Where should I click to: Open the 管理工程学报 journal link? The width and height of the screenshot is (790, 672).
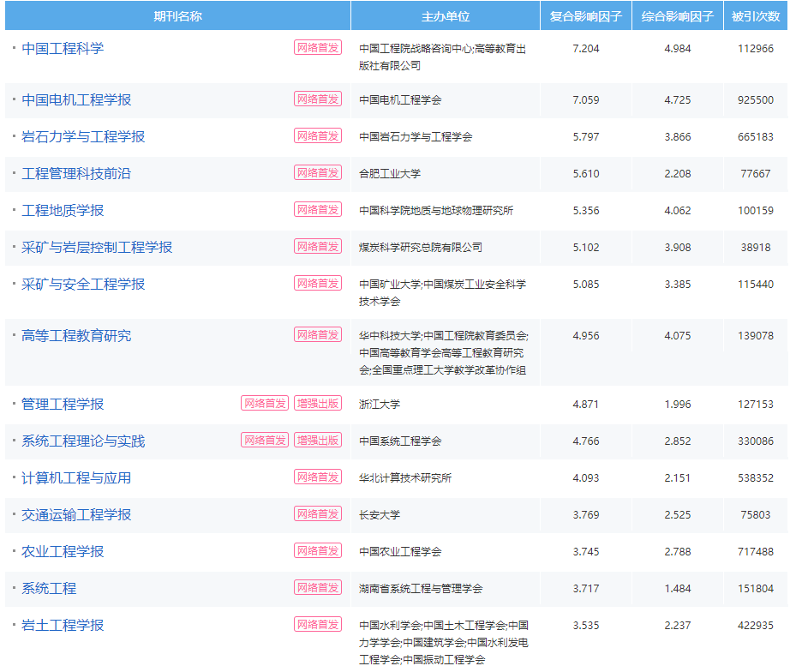click(63, 404)
